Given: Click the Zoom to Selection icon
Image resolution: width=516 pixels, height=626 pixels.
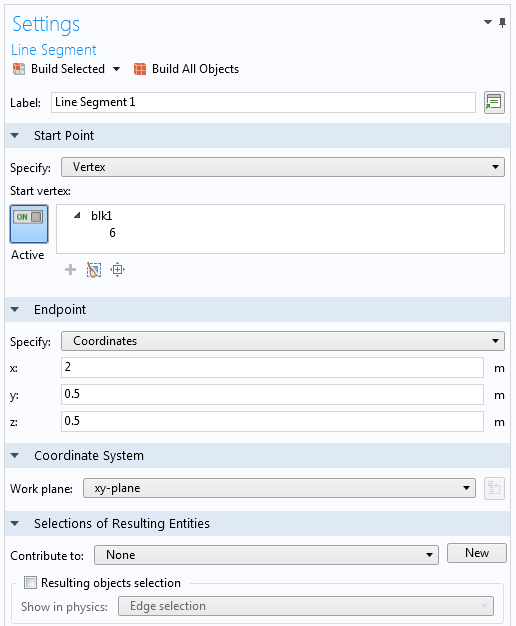Looking at the screenshot, I should (117, 270).
